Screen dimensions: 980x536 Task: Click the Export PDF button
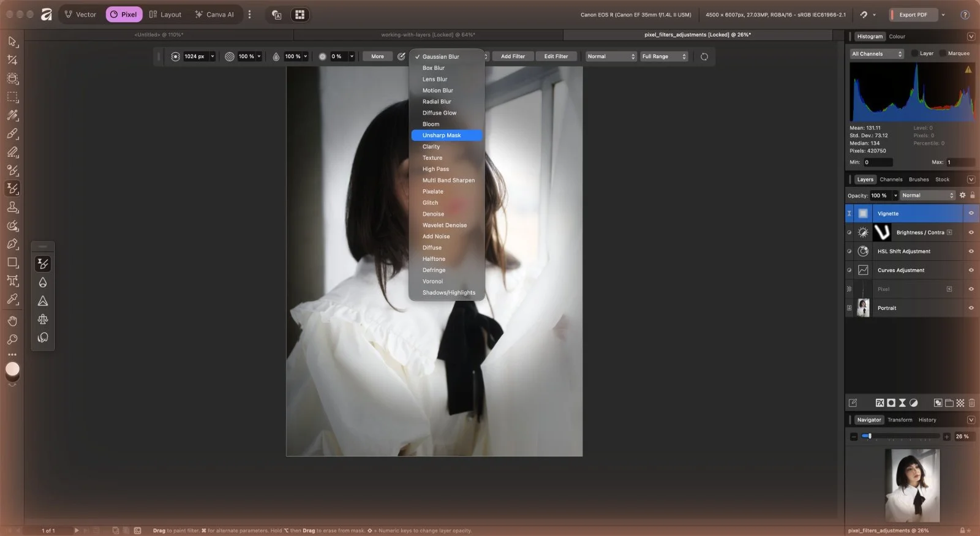pos(913,15)
